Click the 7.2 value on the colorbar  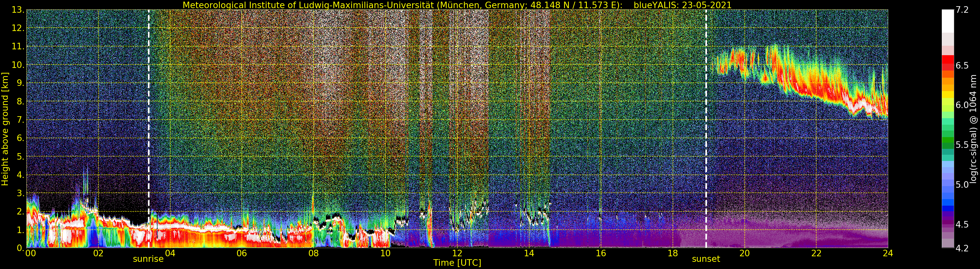pos(962,10)
